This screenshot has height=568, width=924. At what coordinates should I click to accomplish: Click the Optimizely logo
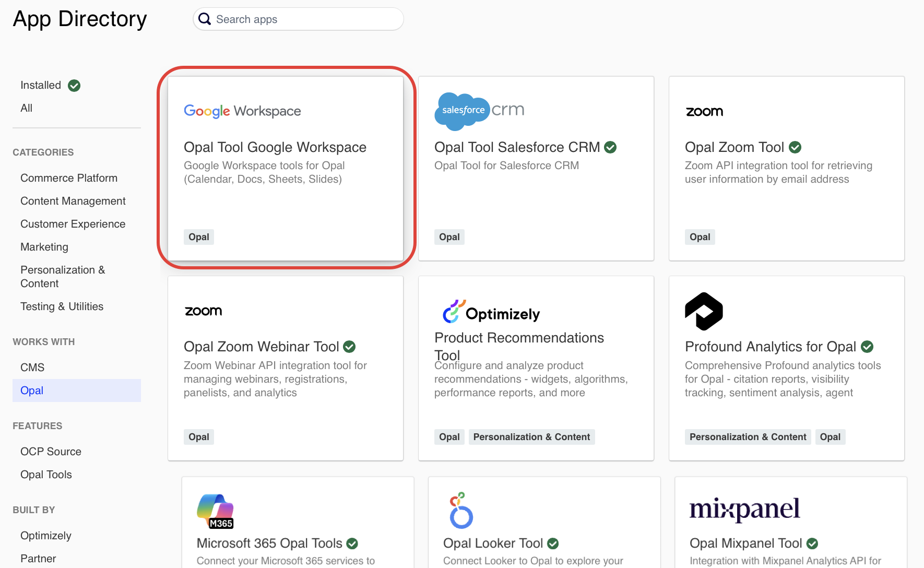click(491, 312)
